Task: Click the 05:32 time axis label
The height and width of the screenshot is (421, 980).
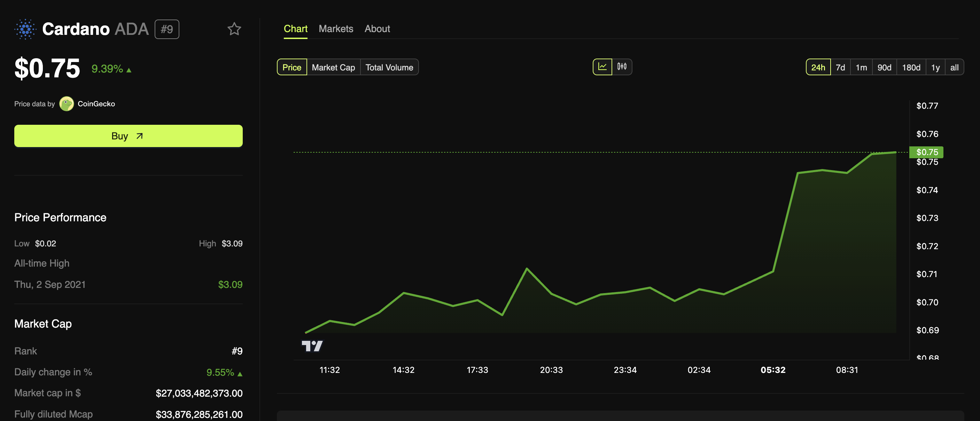Action: pos(773,370)
